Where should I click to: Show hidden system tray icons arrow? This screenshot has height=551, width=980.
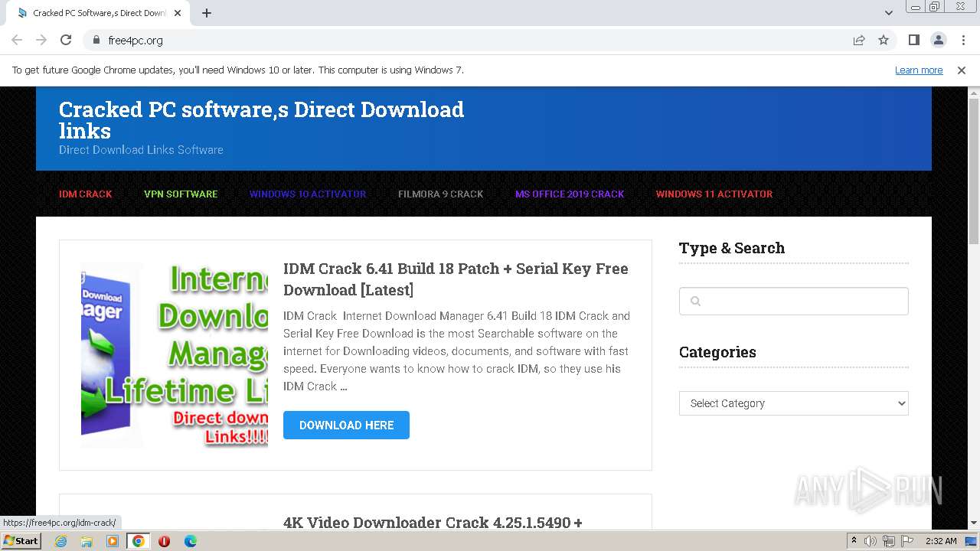[x=854, y=541]
